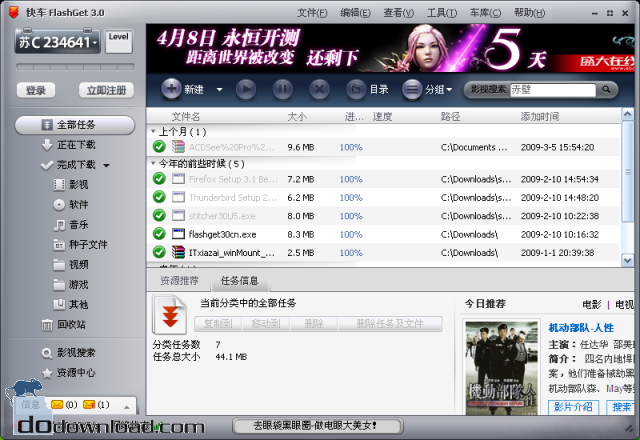Open the 机动部队-人性 movie link
This screenshot has height=440, width=640.
pyautogui.click(x=581, y=328)
